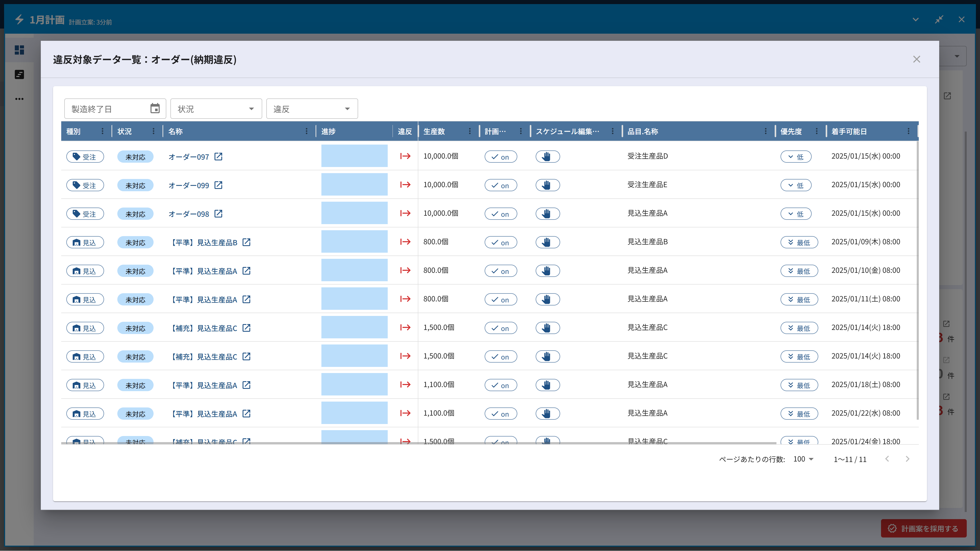Open rows-per-page dropdown showing 100
Viewport: 980px width, 551px height.
coord(803,459)
